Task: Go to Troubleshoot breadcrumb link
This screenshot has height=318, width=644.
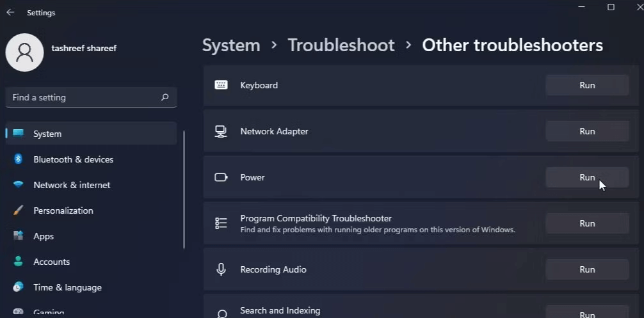Action: (x=341, y=45)
